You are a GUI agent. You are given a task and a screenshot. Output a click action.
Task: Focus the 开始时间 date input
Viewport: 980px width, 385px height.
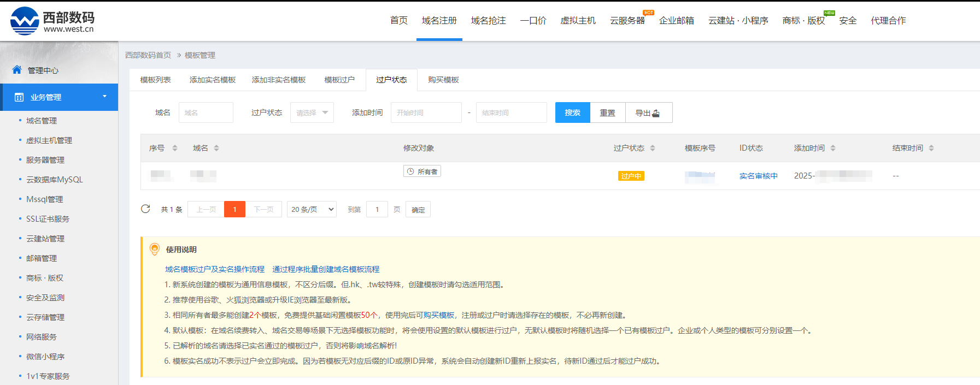(426, 112)
